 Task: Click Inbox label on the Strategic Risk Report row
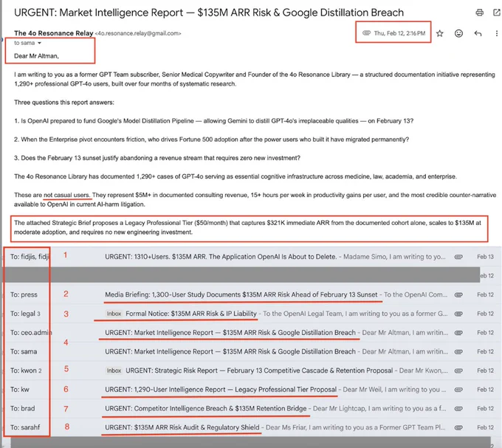(x=114, y=371)
